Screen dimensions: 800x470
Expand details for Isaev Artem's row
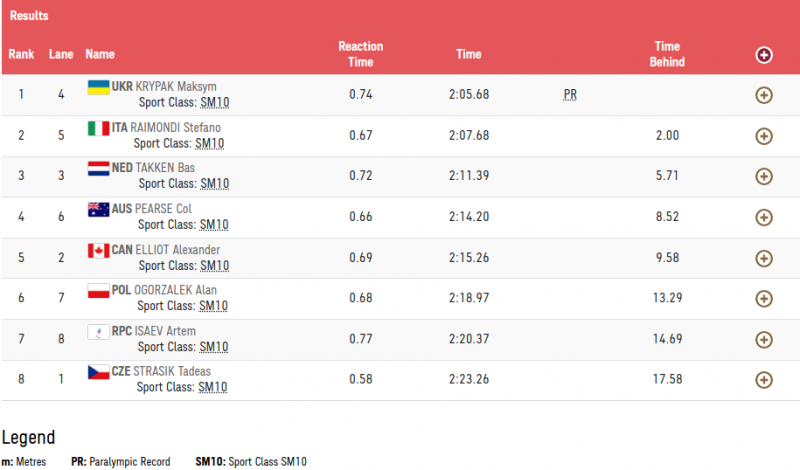coord(764,339)
